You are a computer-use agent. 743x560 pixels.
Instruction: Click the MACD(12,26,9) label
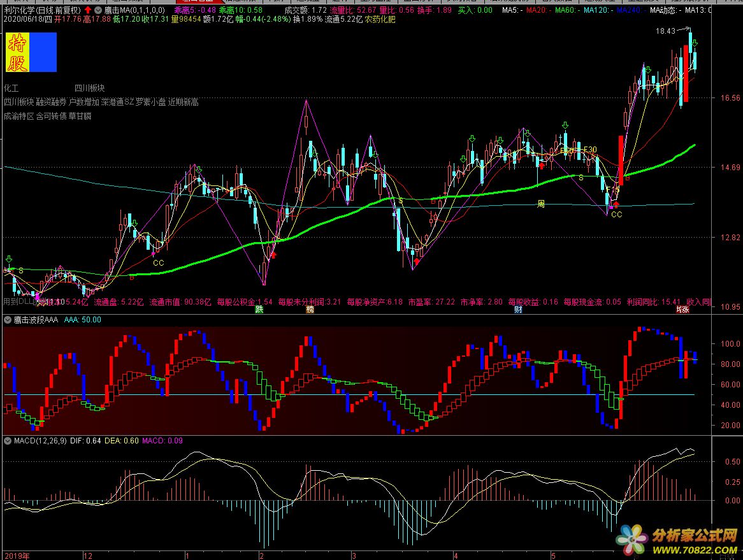[x=40, y=441]
